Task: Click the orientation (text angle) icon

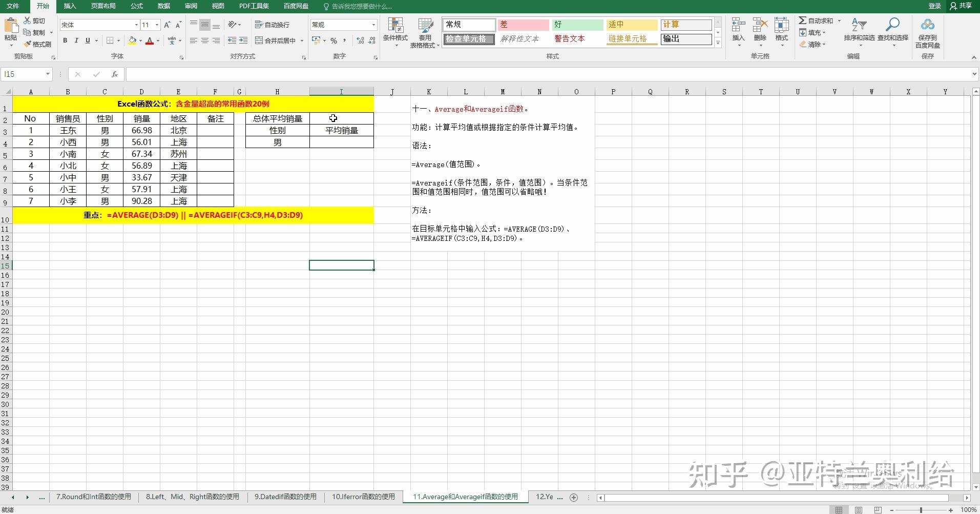Action: 233,25
